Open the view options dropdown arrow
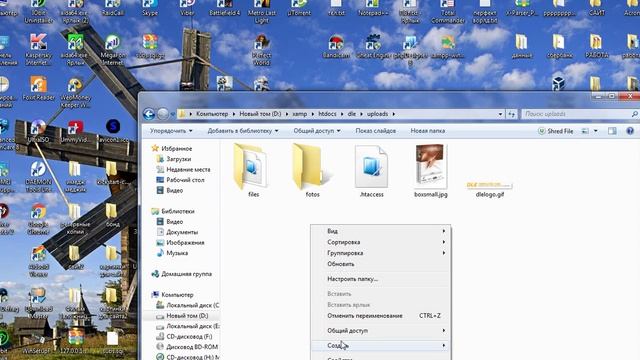Screen dimensions: 640x360 [596, 131]
